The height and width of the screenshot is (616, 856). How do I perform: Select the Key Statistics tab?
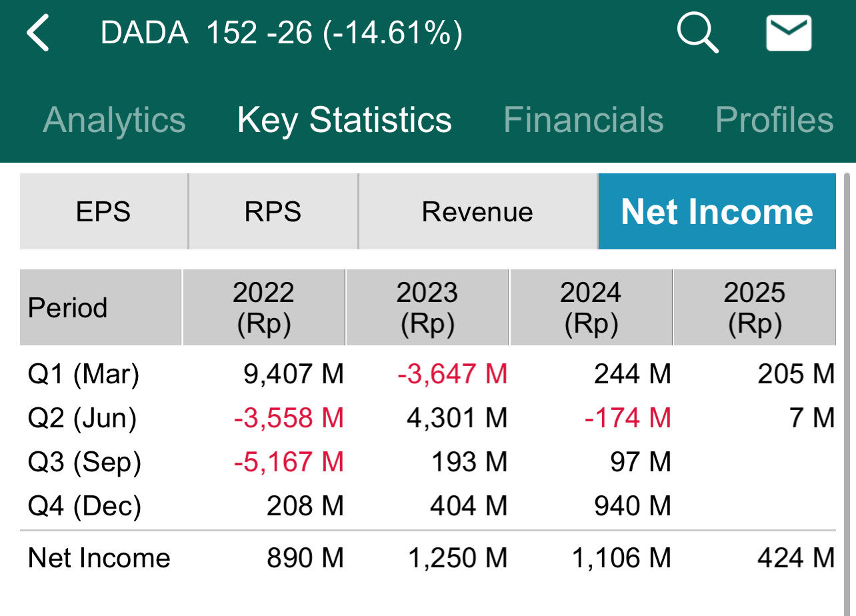coord(344,121)
